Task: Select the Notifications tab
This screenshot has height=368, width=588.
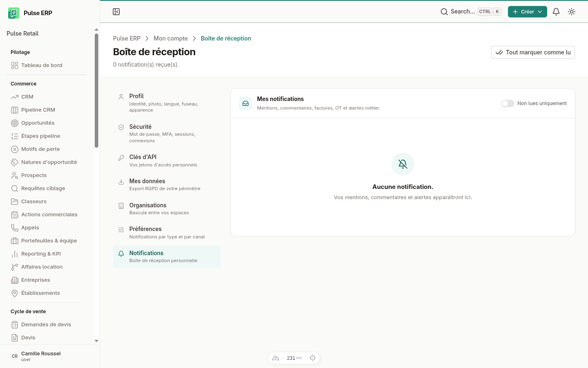Action: point(167,257)
